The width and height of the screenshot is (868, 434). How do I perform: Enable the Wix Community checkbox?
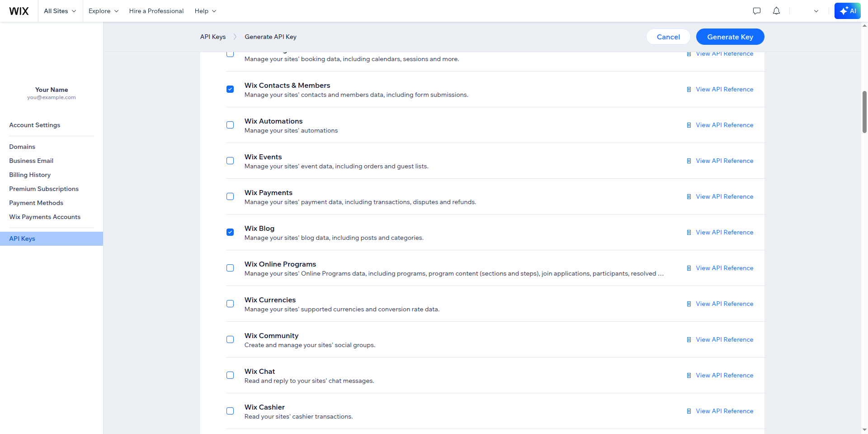pos(230,339)
